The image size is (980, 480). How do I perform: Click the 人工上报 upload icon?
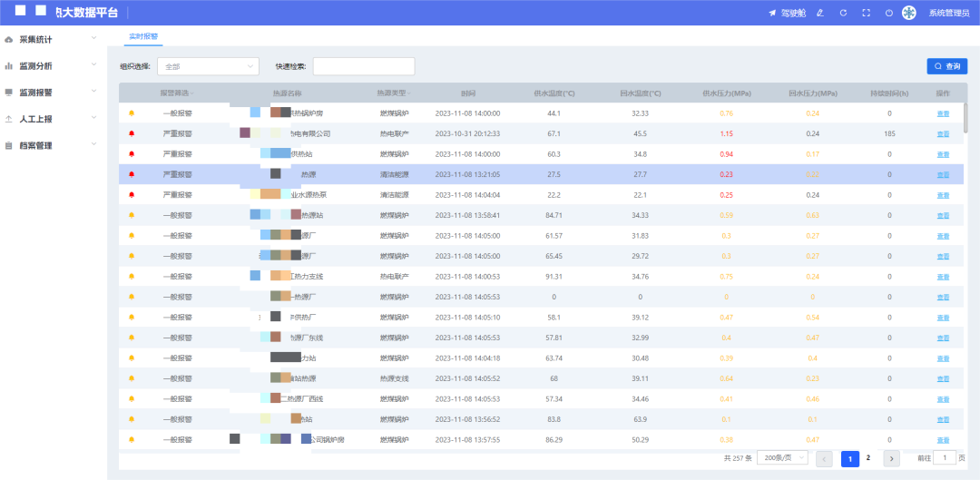pyautogui.click(x=9, y=119)
